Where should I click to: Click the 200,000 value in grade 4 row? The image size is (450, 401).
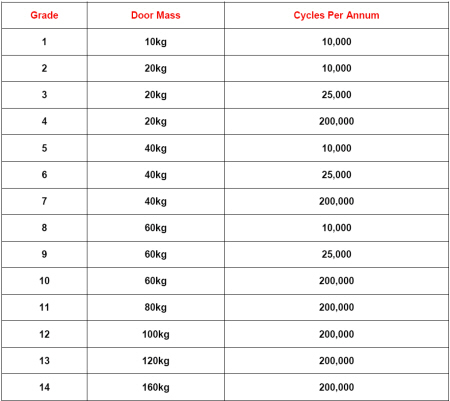pyautogui.click(x=336, y=122)
